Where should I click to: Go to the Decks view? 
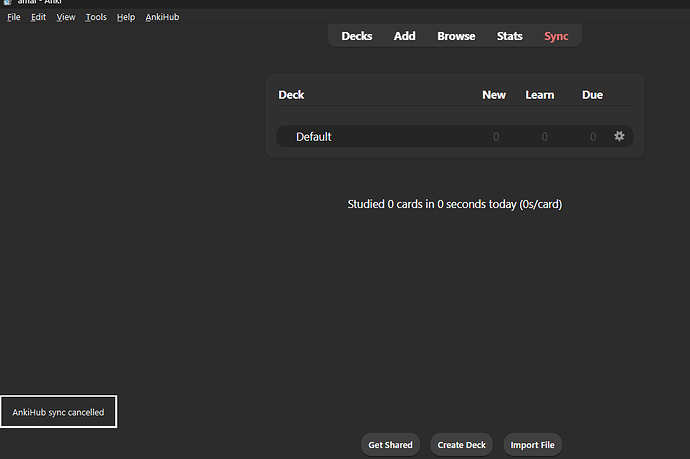(357, 36)
